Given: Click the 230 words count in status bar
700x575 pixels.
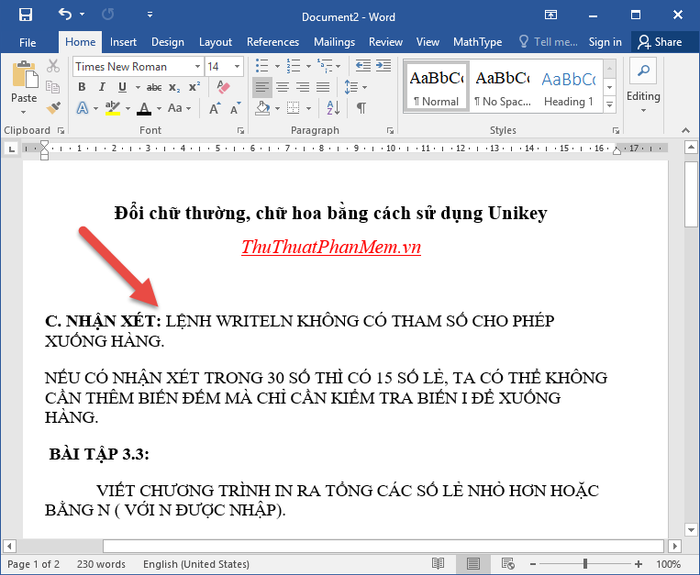Looking at the screenshot, I should tap(99, 564).
